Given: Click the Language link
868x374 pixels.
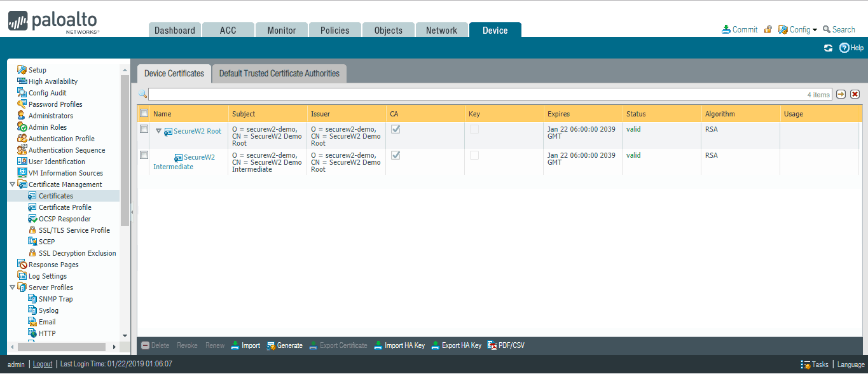Looking at the screenshot, I should point(851,364).
